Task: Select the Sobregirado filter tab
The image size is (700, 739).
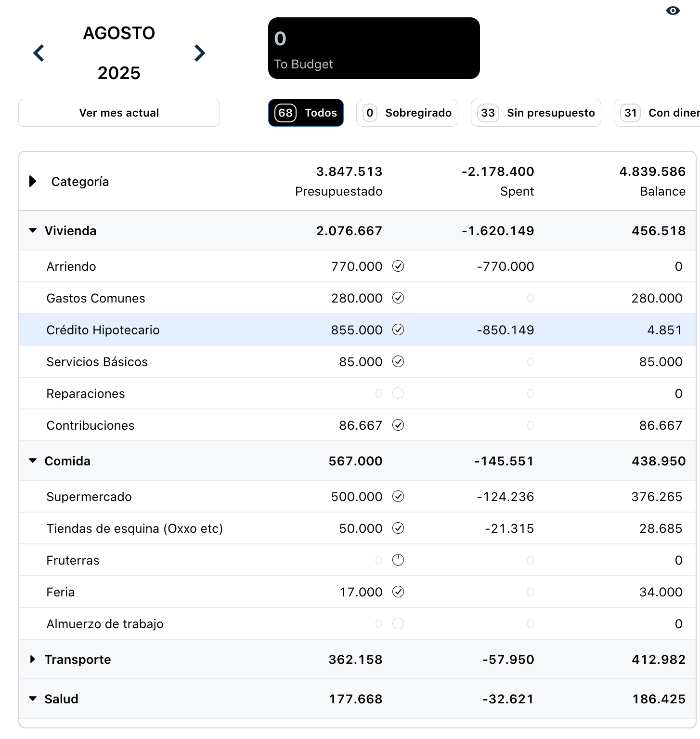Action: click(407, 113)
